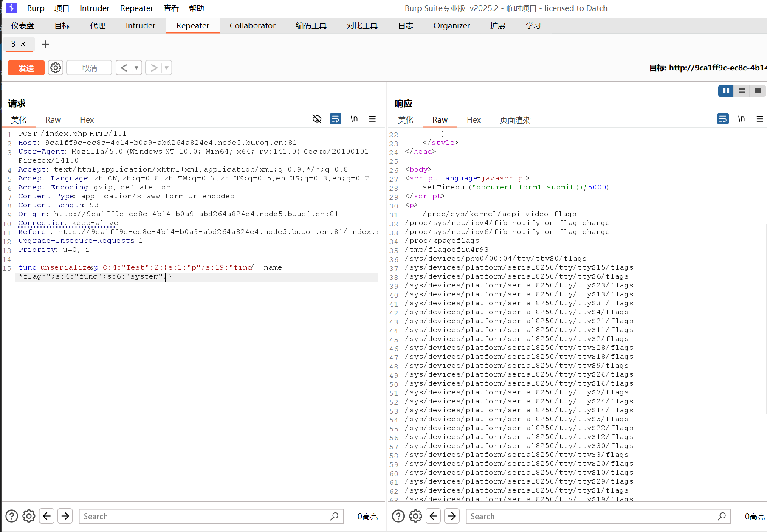Open the 查看 menu
This screenshot has height=532, width=767.
tap(171, 8)
